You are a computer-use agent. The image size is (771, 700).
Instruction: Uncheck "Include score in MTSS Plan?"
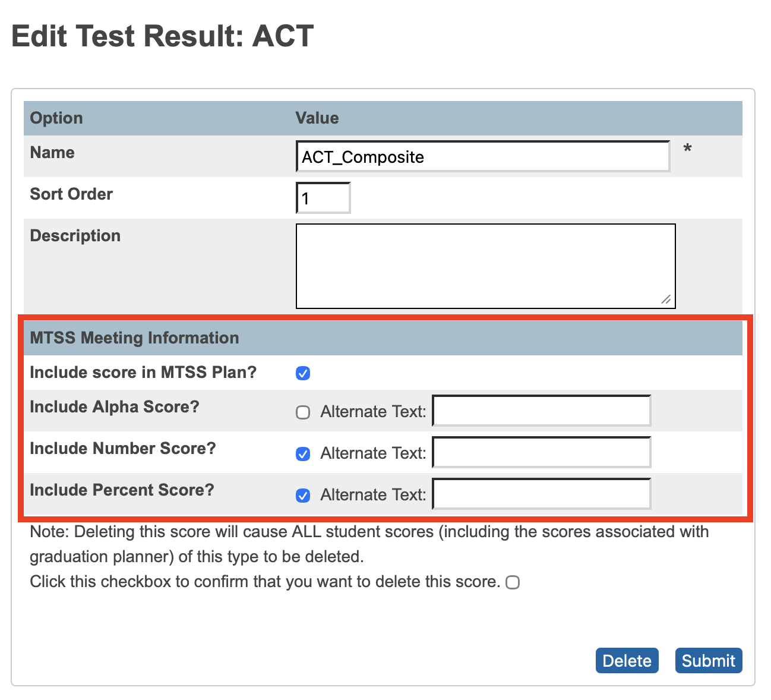click(x=303, y=373)
